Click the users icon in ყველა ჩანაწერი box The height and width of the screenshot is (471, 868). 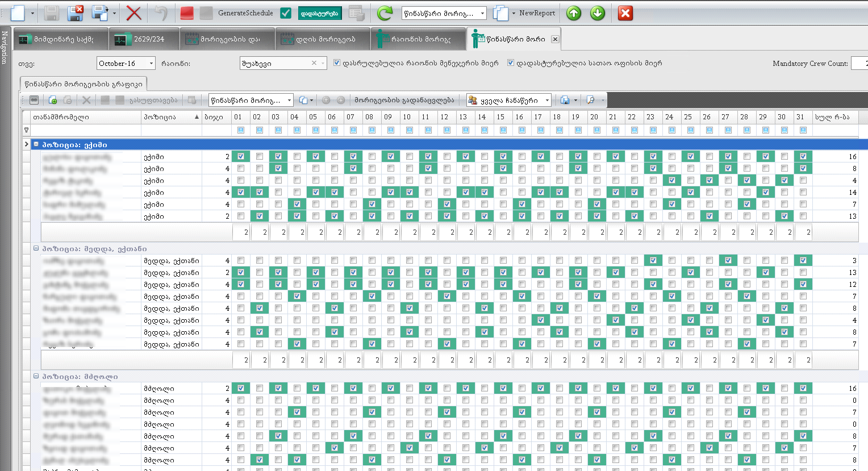tap(473, 100)
